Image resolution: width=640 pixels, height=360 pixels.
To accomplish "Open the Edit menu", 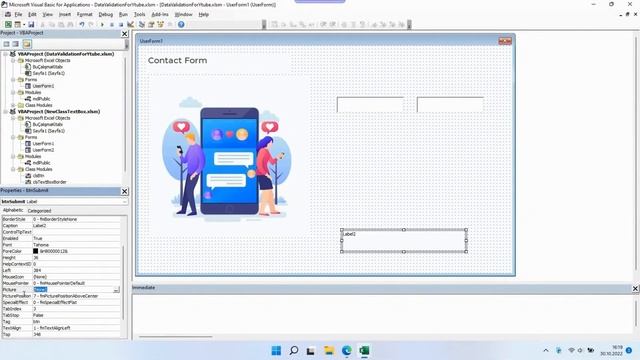I will (32, 14).
